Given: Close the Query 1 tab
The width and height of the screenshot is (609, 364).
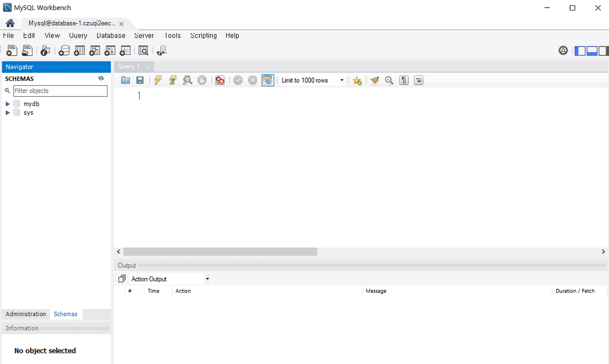Looking at the screenshot, I should [x=148, y=67].
